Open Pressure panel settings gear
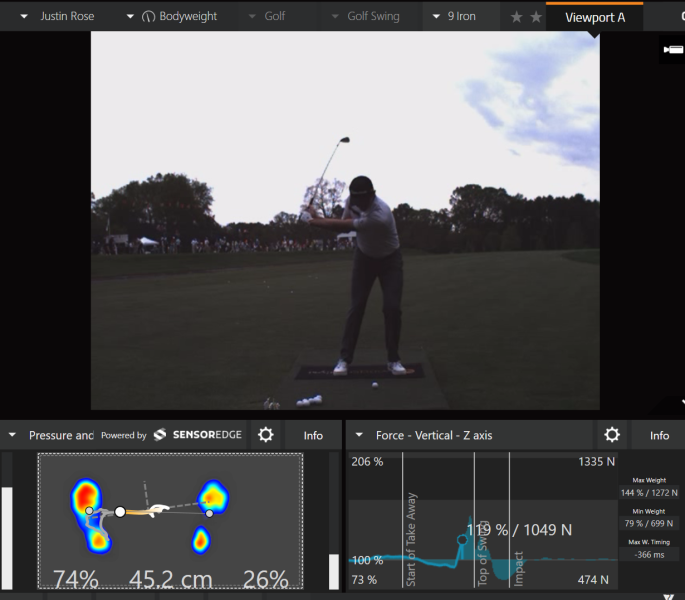The width and height of the screenshot is (685, 600). click(x=266, y=434)
